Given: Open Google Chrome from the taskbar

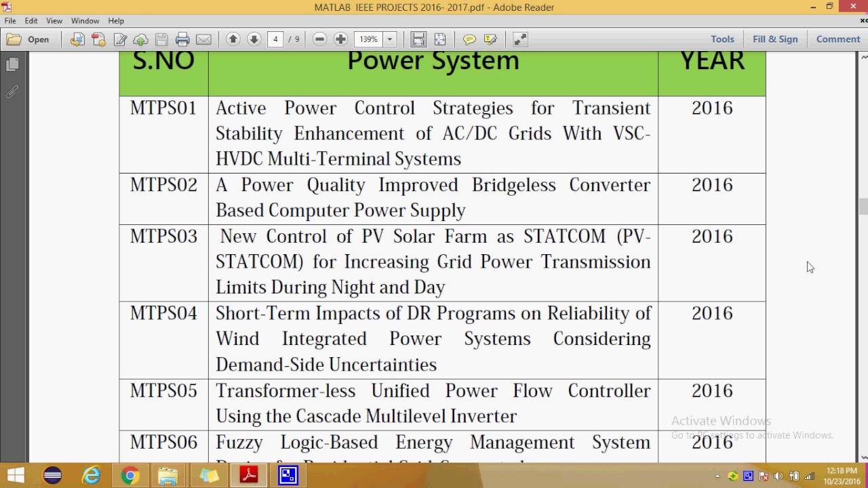Looking at the screenshot, I should pyautogui.click(x=130, y=476).
